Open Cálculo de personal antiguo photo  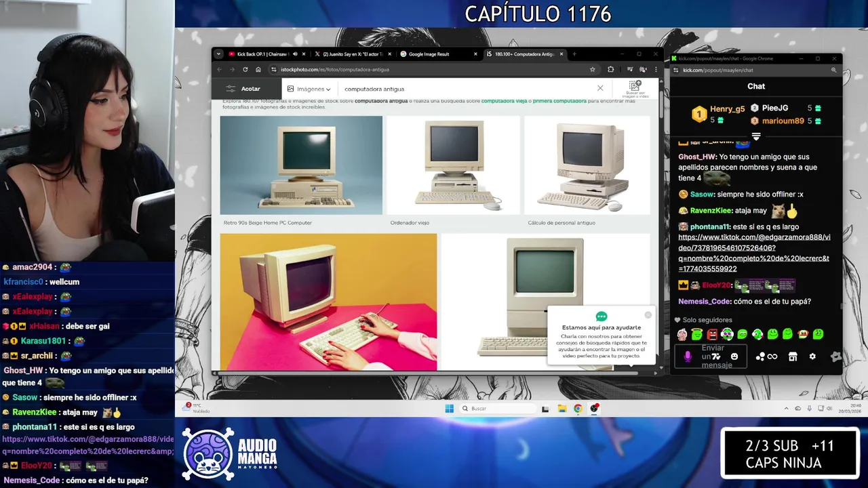[587, 165]
